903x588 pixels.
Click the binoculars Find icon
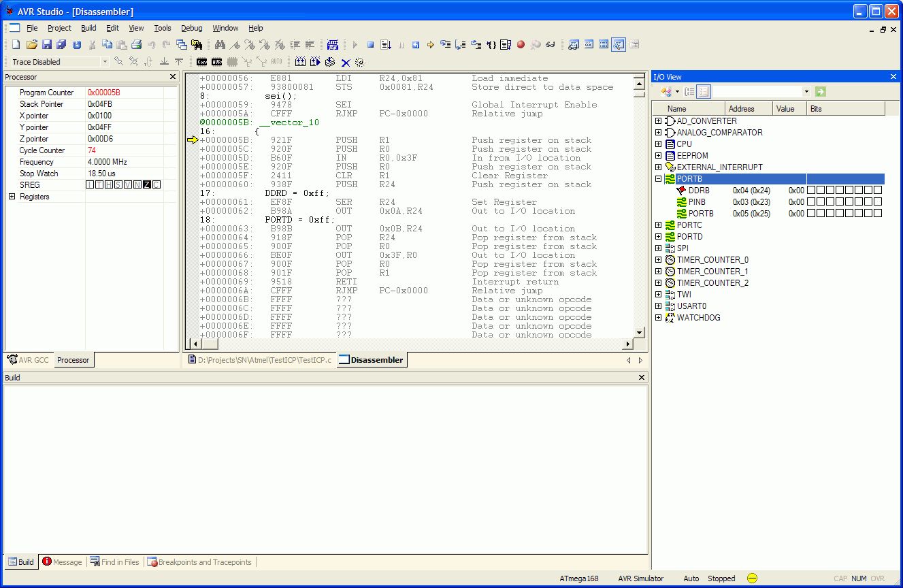pyautogui.click(x=220, y=45)
